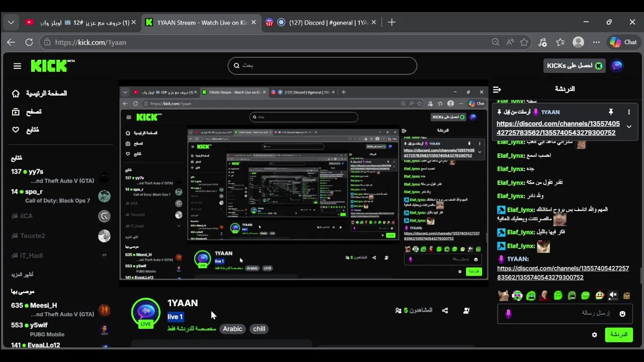Click the green Chat send button

click(x=619, y=334)
